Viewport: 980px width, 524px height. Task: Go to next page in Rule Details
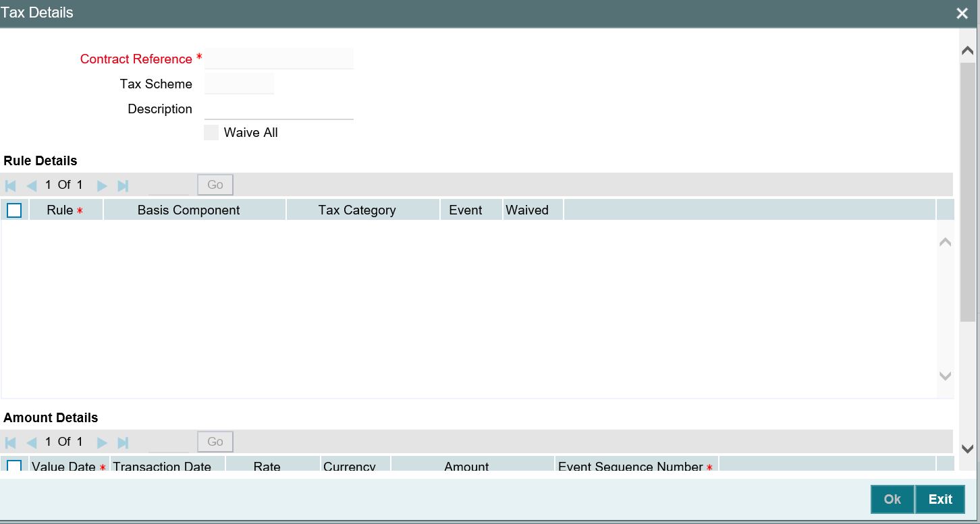pos(102,185)
